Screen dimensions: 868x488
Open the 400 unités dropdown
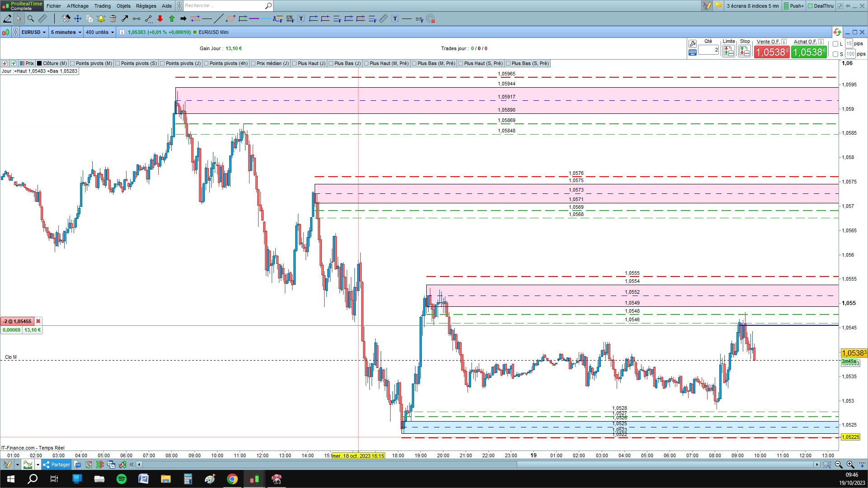point(99,32)
